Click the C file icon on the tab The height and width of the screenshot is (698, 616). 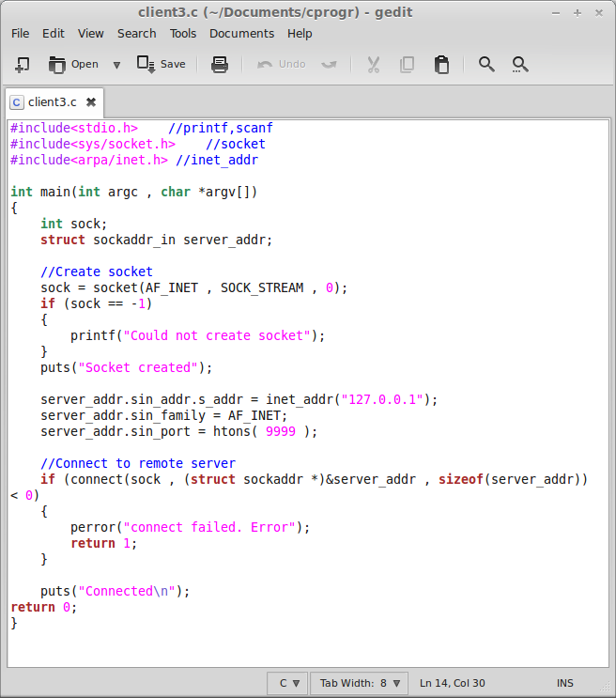point(17,102)
